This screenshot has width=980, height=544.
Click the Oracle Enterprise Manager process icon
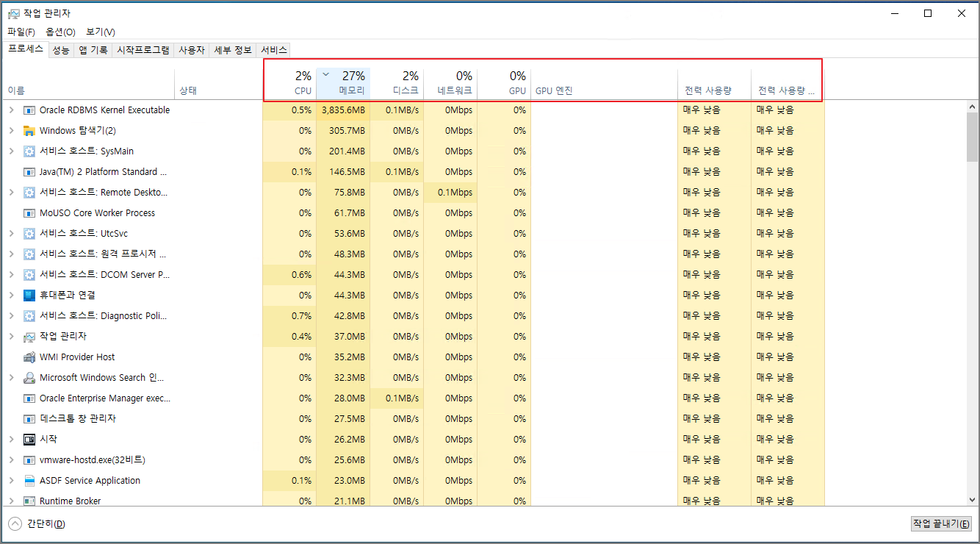coord(29,398)
